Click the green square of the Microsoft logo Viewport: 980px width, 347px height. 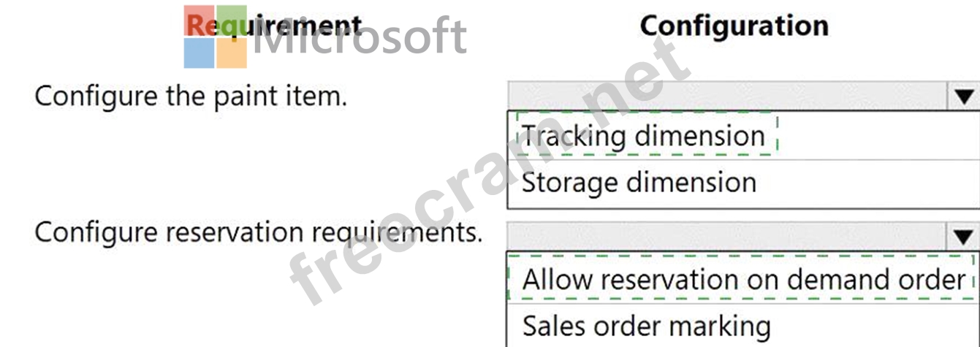coord(232,20)
